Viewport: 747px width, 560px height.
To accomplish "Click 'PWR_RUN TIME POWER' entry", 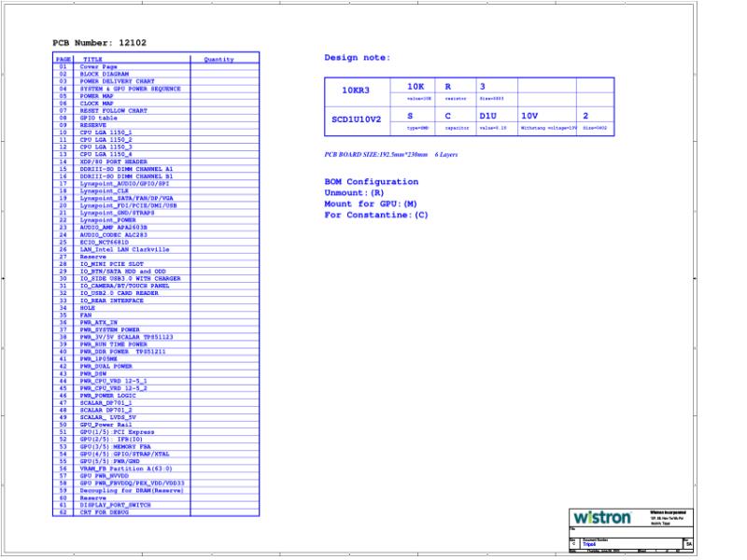I will 113,344.
